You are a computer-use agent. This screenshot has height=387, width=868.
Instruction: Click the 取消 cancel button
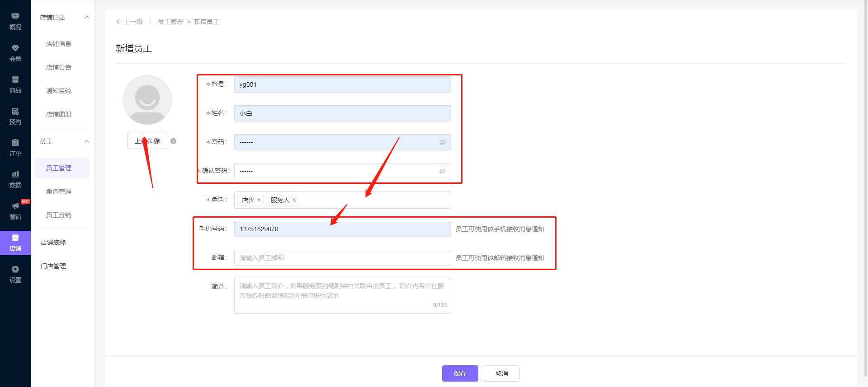pyautogui.click(x=501, y=373)
